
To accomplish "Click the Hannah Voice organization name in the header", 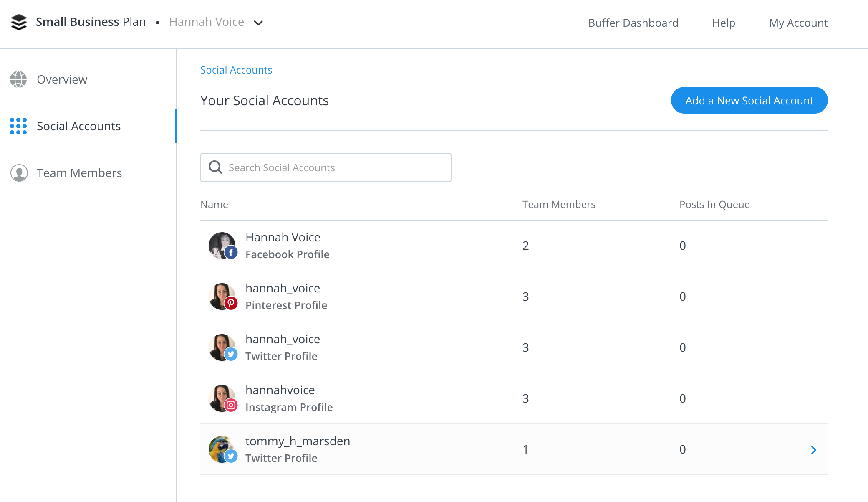I will [207, 22].
